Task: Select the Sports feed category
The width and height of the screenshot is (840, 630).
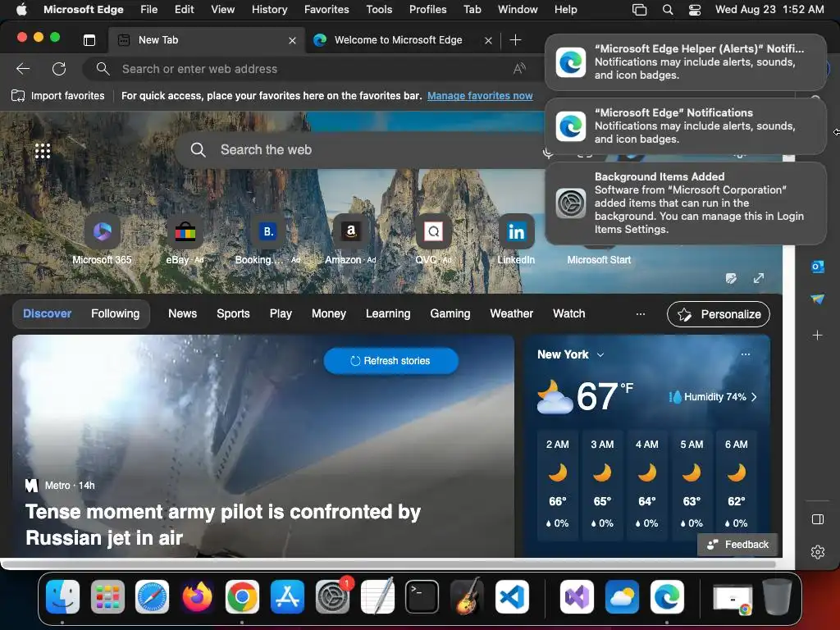Action: [x=233, y=314]
